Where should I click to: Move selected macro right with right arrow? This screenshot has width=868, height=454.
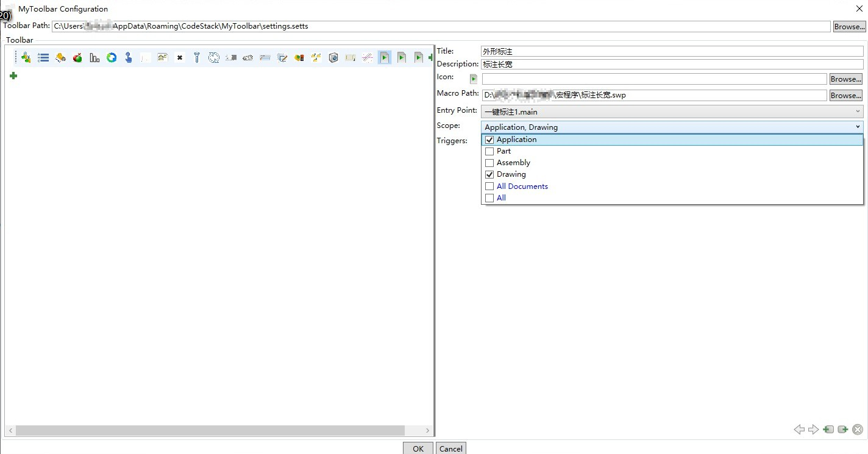pyautogui.click(x=814, y=430)
